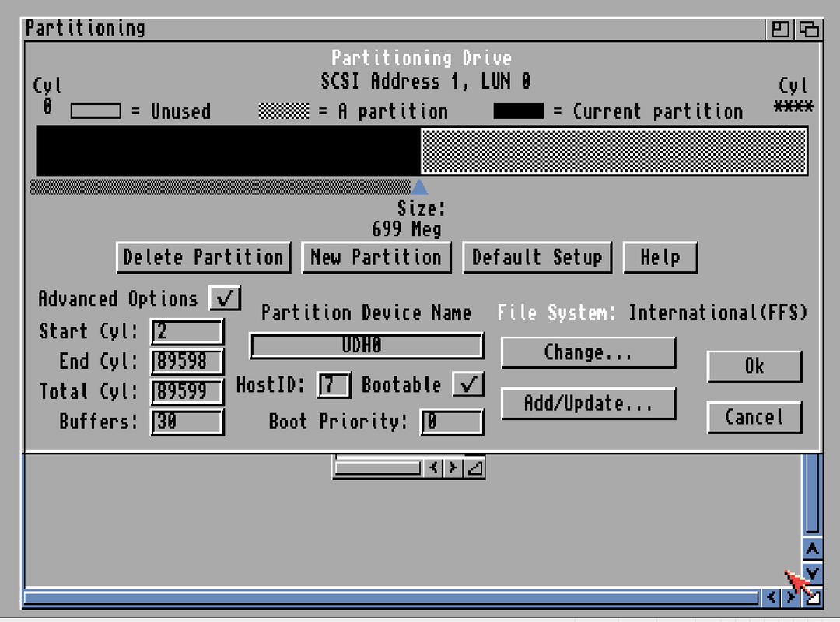
Task: Edit the Partition Device Name UDH0
Action: tap(366, 345)
